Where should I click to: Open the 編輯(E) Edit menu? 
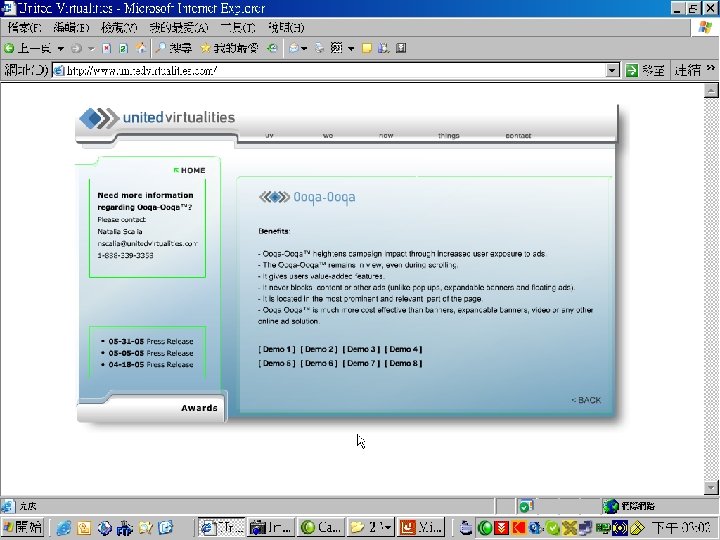[x=71, y=28]
